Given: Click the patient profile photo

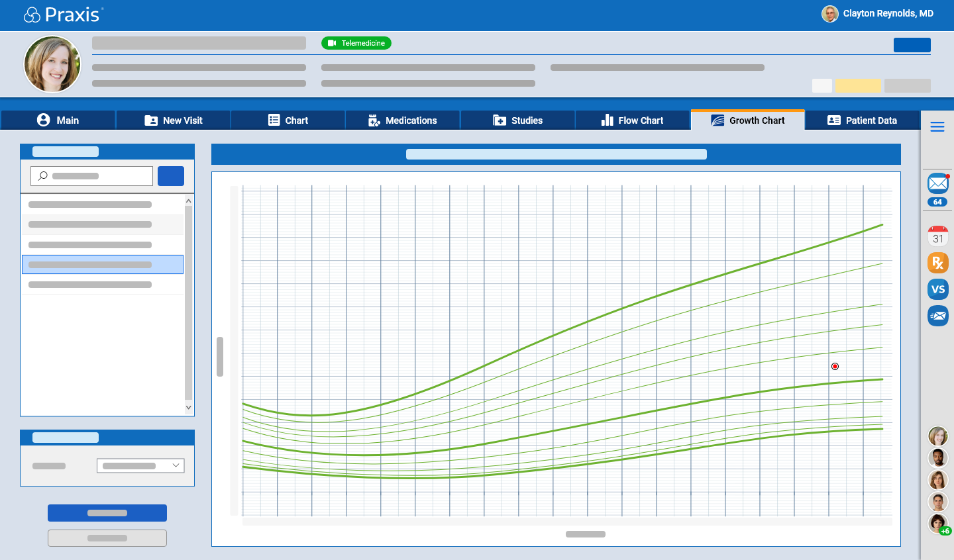Looking at the screenshot, I should tap(52, 64).
